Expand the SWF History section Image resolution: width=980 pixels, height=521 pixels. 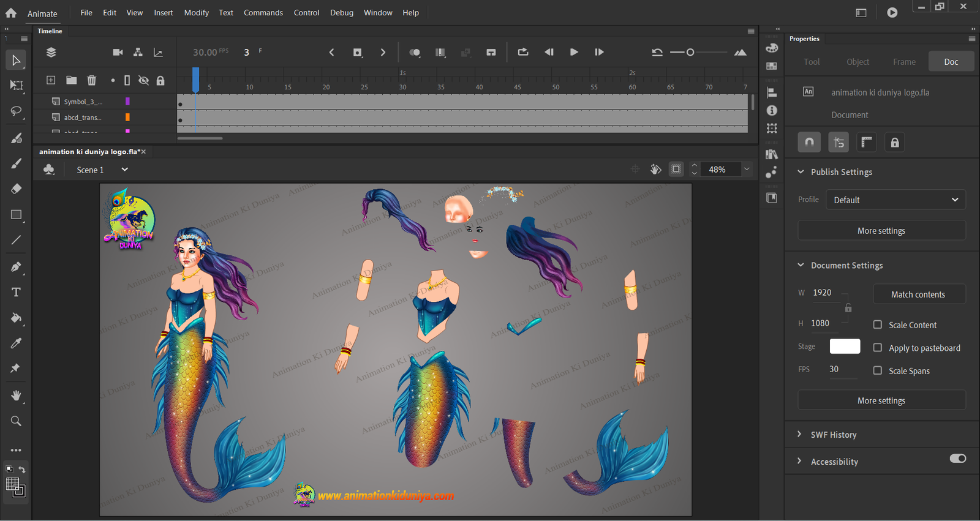[x=799, y=434]
